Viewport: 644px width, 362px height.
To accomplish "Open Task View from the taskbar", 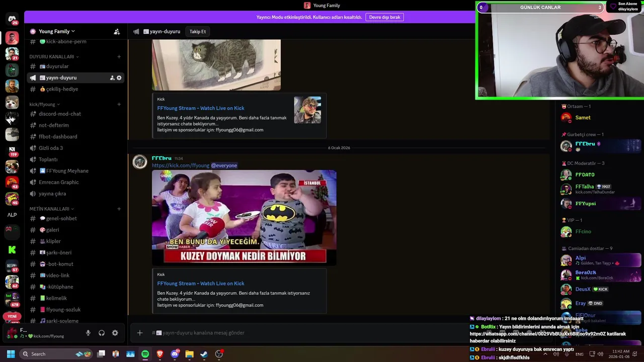I will point(101,354).
